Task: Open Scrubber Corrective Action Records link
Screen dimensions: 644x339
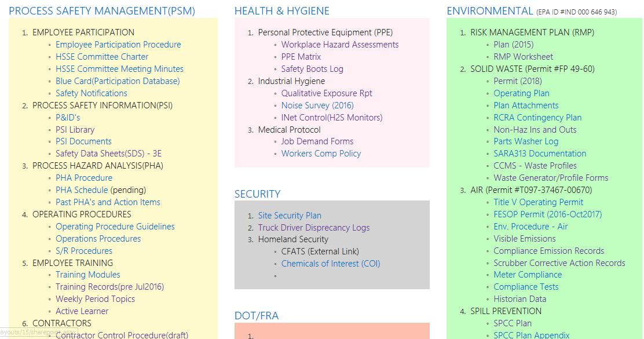Action: [x=559, y=263]
